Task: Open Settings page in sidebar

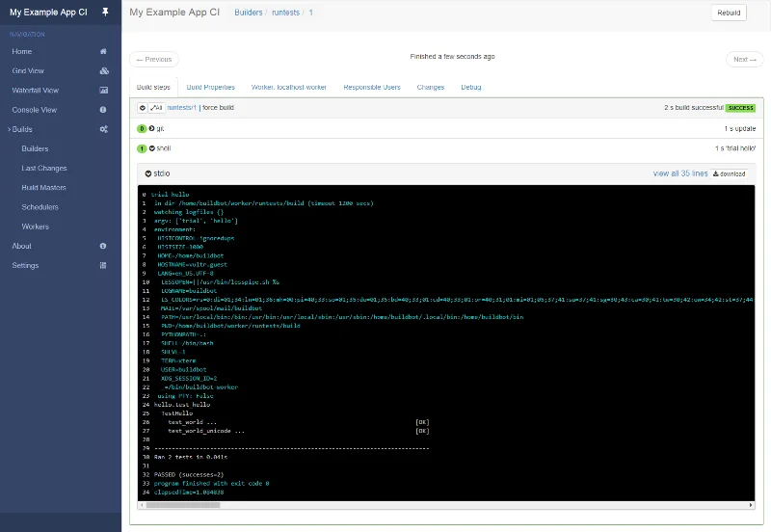Action: (x=25, y=265)
